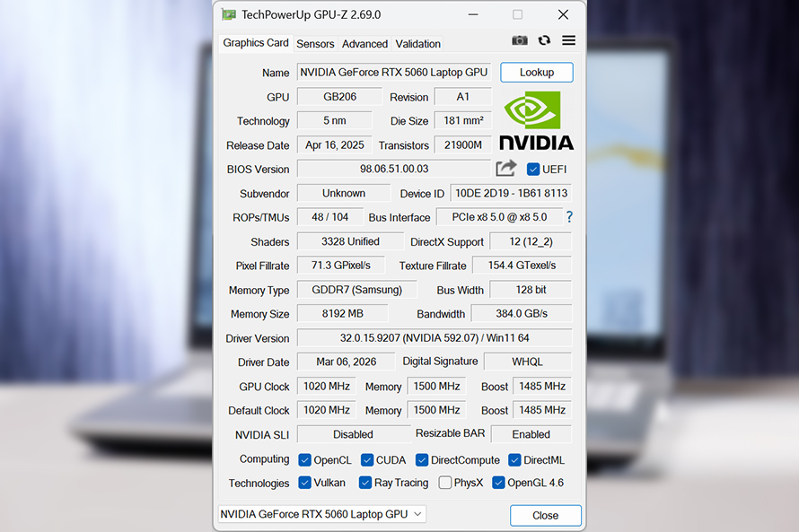799x532 pixels.
Task: Click the Digital Signature field WHQL
Action: pyautogui.click(x=527, y=362)
